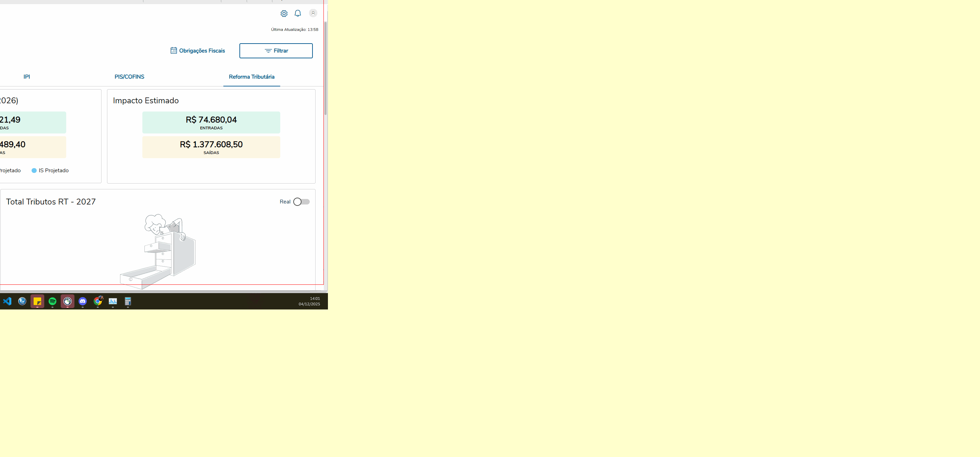Viewport: 980px width, 457px height.
Task: Switch to the IPI tab
Action: [27, 77]
